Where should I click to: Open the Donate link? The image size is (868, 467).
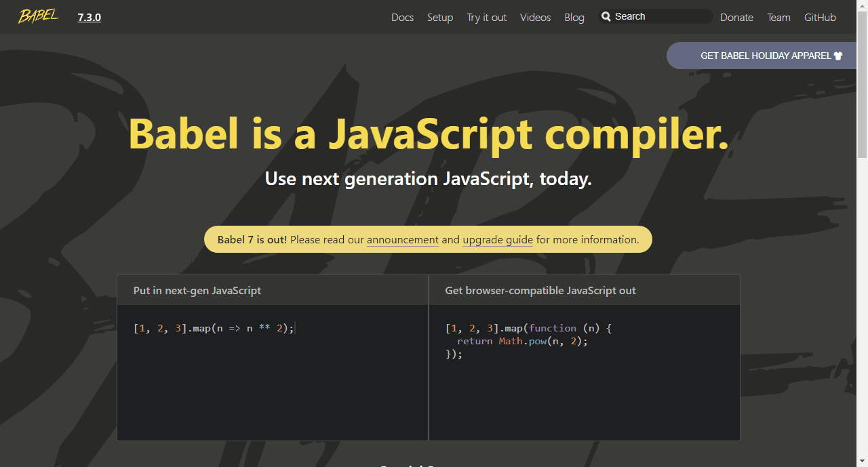[736, 17]
